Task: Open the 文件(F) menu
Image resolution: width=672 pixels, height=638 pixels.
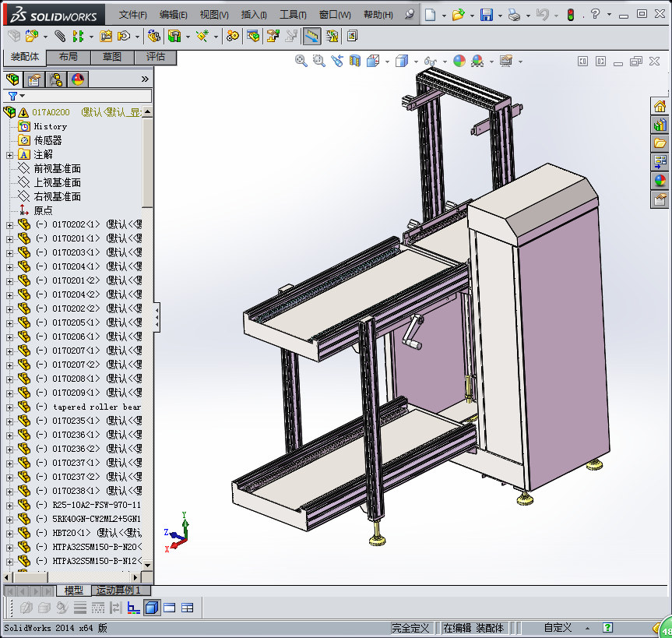Action: click(x=133, y=15)
